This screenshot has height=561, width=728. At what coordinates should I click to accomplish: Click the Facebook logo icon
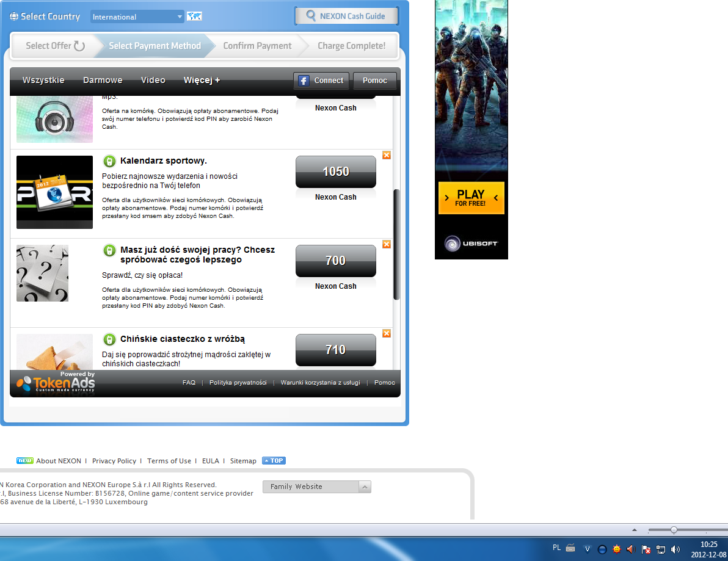point(303,81)
